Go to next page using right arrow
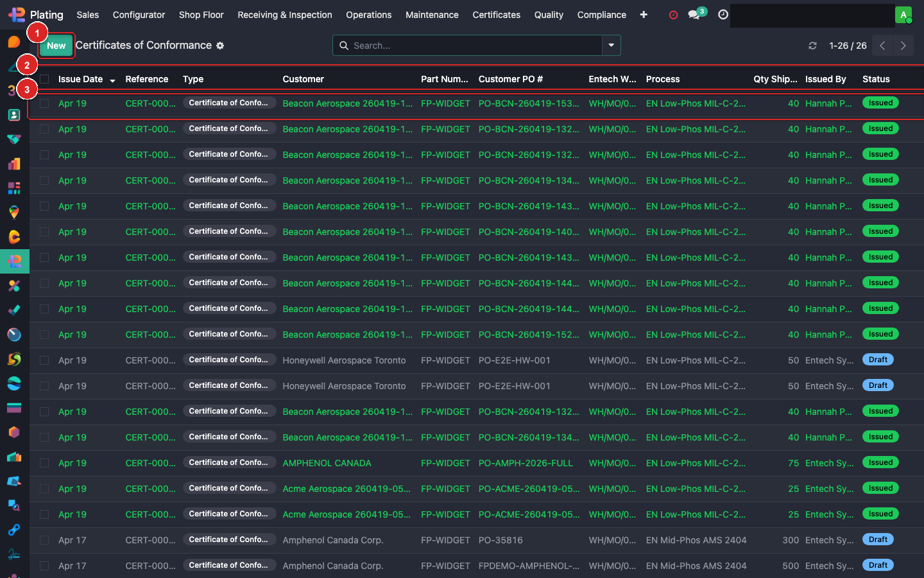Viewport: 924px width, 578px height. 903,46
